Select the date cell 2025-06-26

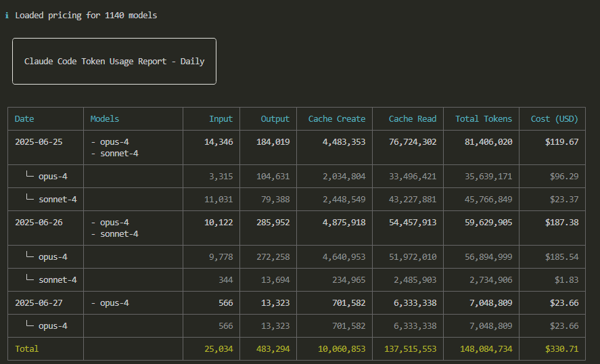[x=39, y=223]
